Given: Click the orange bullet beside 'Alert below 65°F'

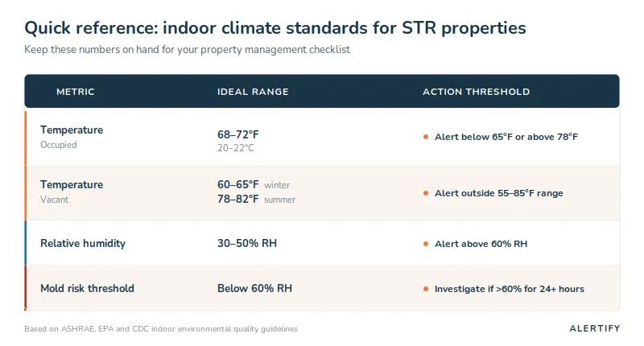Looking at the screenshot, I should pos(426,137).
